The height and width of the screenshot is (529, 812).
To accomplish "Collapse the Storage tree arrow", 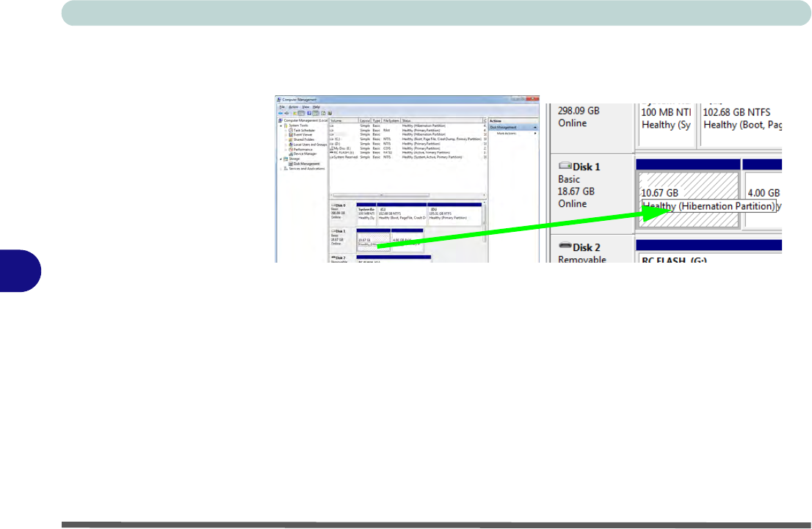I will (x=280, y=159).
